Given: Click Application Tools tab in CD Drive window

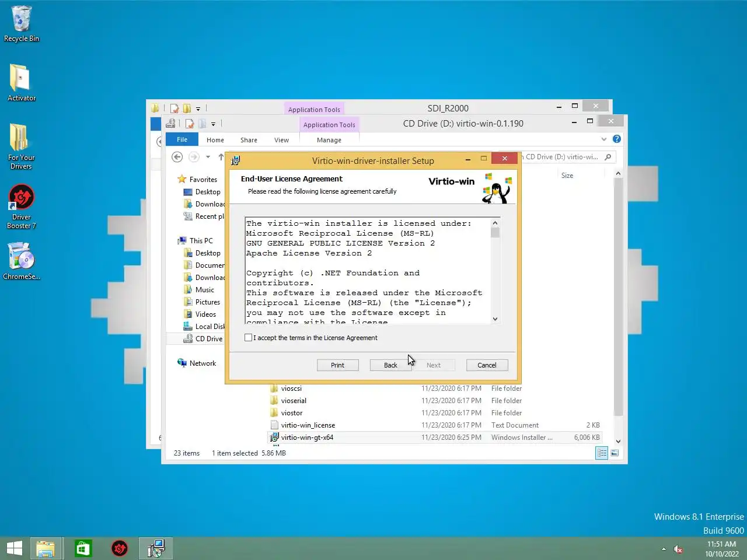Looking at the screenshot, I should pos(329,124).
